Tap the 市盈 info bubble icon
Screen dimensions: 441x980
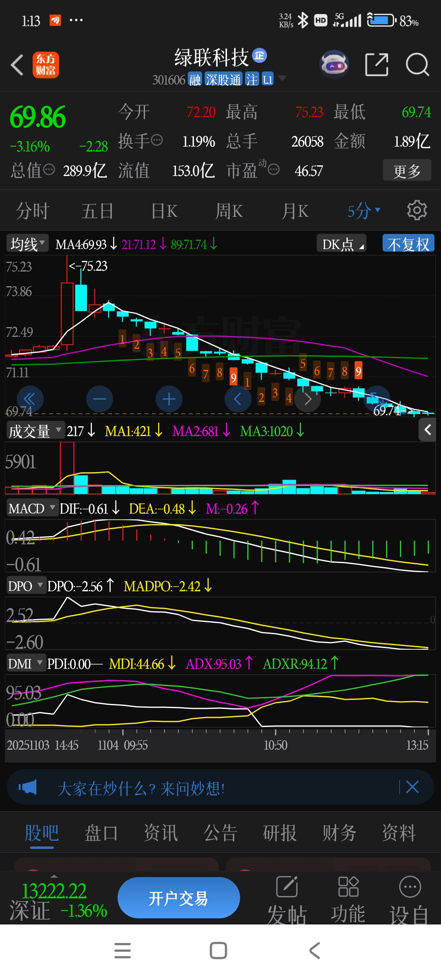(x=274, y=169)
